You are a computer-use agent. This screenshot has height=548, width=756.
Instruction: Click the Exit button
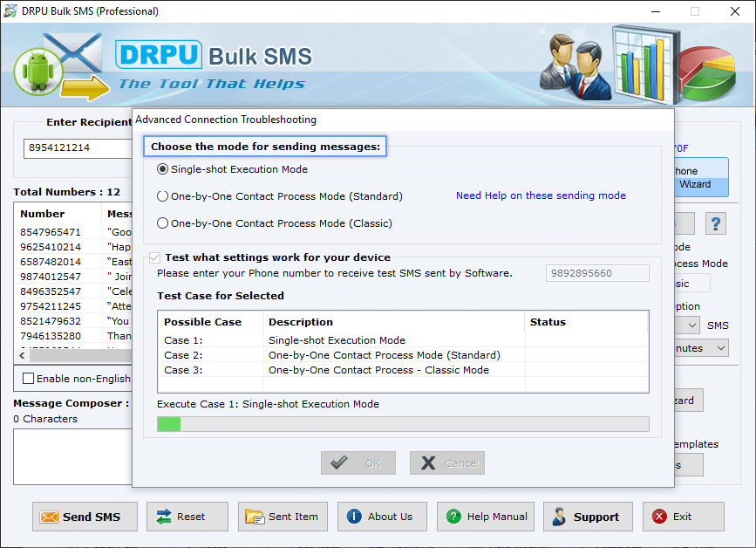[684, 517]
